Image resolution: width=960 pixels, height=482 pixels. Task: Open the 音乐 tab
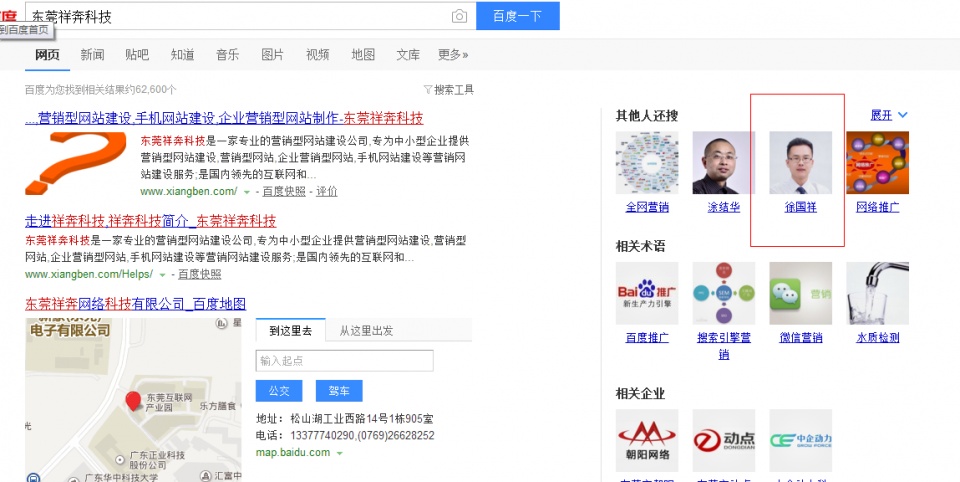point(227,55)
